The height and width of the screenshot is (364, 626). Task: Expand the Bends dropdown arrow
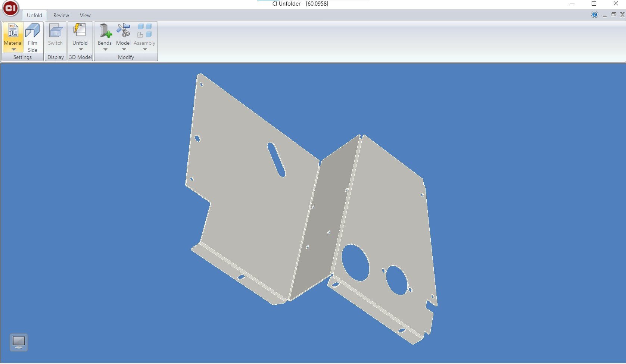tap(105, 49)
